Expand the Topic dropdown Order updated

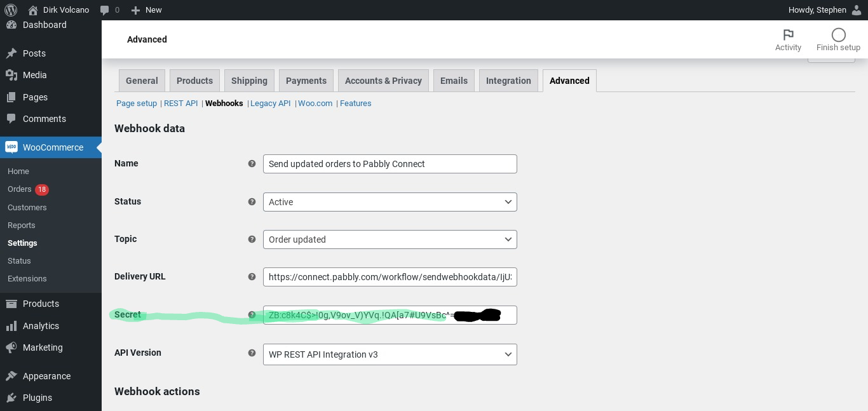[x=390, y=239]
